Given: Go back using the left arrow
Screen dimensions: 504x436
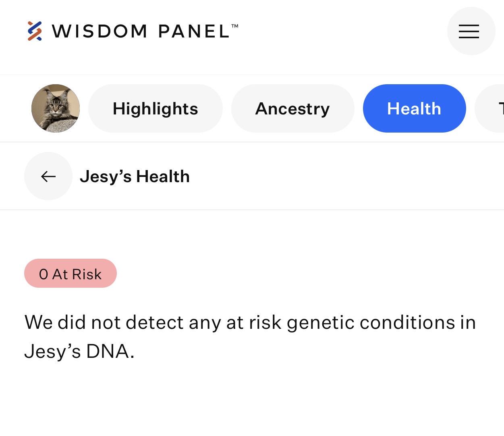Looking at the screenshot, I should pyautogui.click(x=48, y=176).
